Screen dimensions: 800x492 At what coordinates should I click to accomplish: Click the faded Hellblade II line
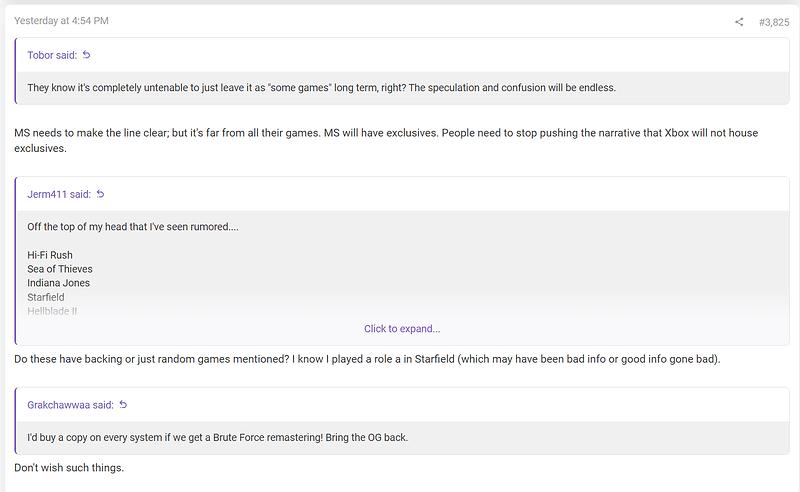[52, 311]
